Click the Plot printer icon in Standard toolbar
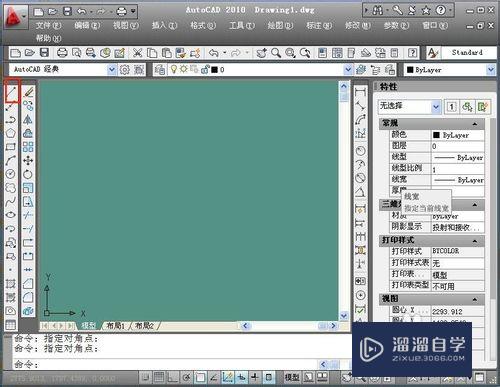The height and width of the screenshot is (387, 500). (62, 53)
